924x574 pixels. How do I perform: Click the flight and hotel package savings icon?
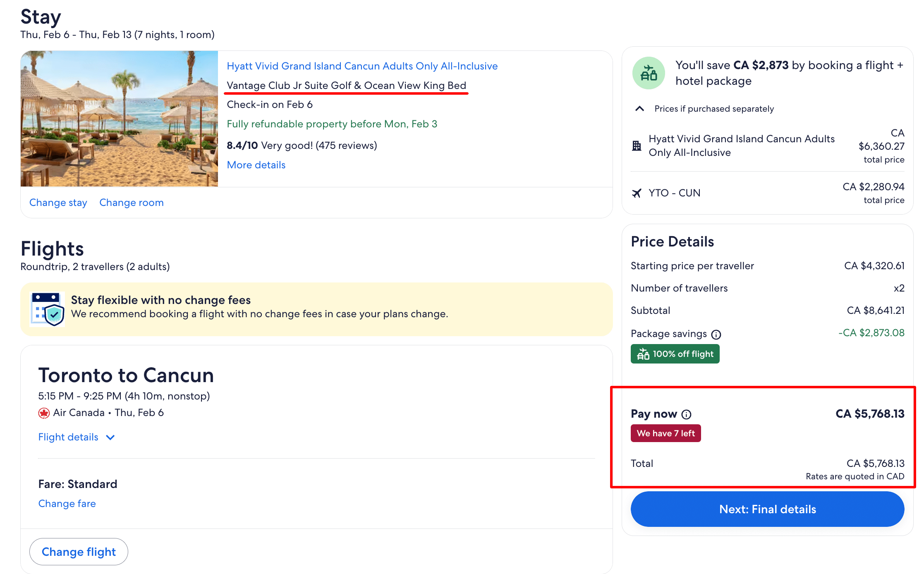[649, 73]
